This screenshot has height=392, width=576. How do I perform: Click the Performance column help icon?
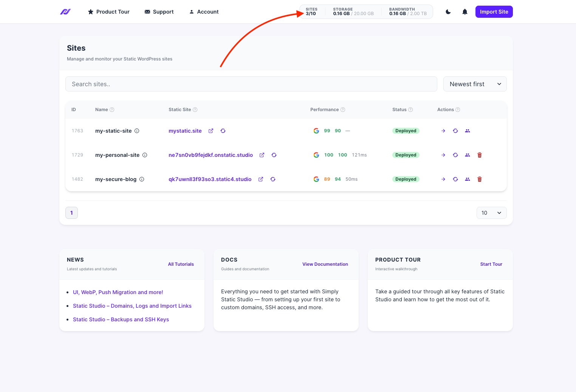[343, 110]
